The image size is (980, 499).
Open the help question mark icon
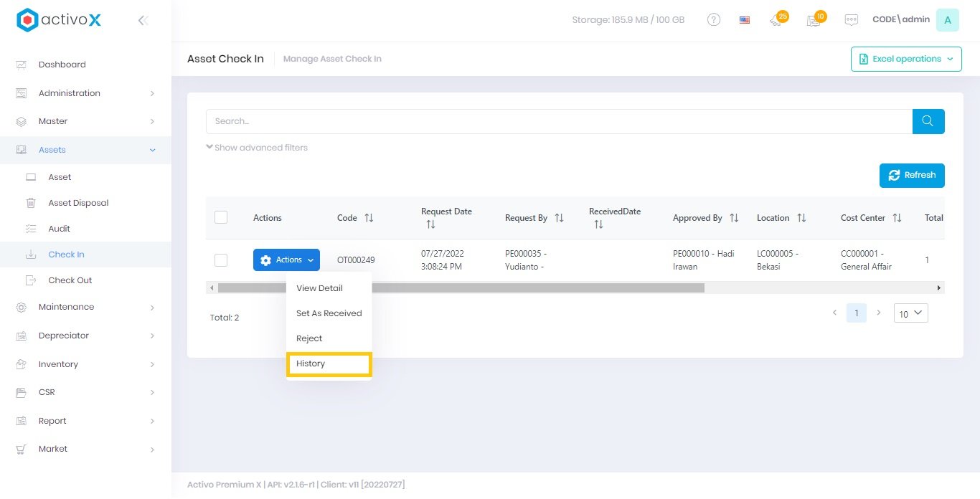coord(714,20)
